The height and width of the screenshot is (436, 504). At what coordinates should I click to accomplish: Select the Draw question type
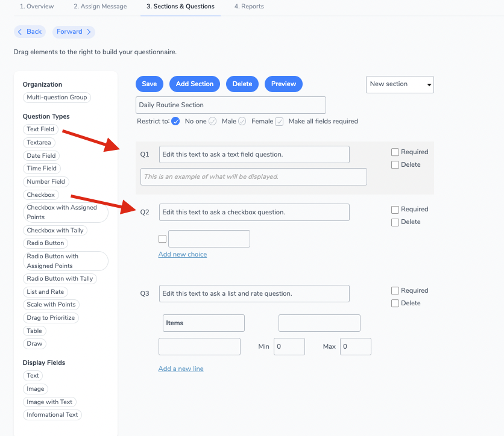click(34, 343)
